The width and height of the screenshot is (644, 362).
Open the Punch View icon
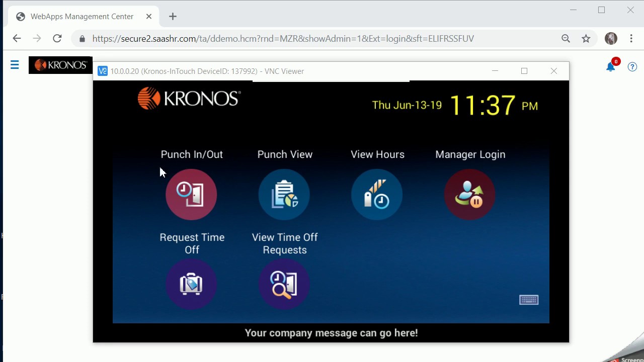pyautogui.click(x=284, y=195)
